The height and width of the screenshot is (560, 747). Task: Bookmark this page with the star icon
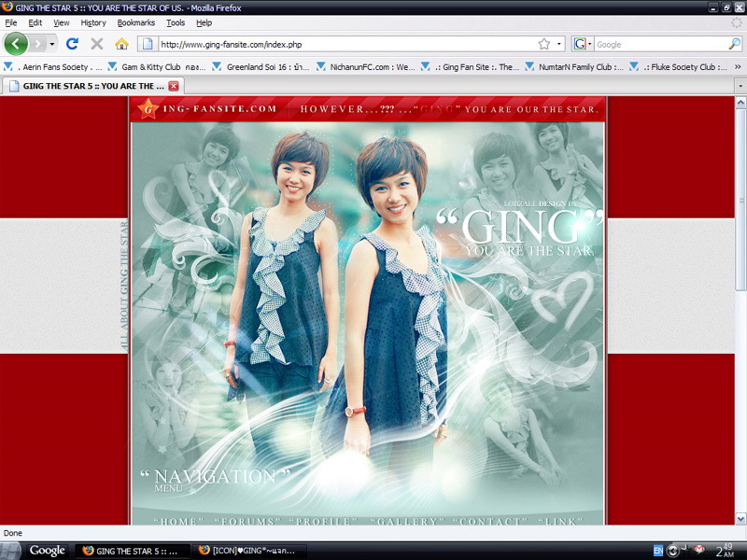point(544,44)
